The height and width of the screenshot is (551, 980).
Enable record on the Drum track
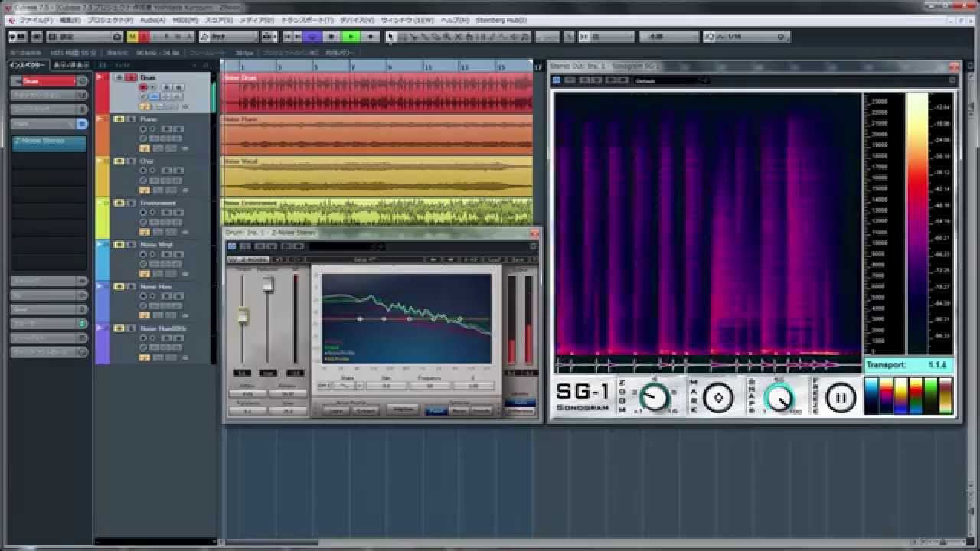[143, 87]
